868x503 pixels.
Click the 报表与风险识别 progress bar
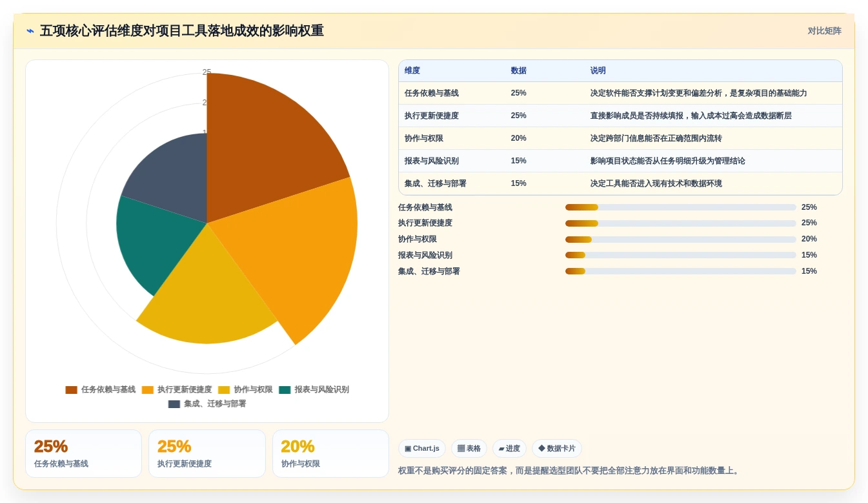coord(681,255)
